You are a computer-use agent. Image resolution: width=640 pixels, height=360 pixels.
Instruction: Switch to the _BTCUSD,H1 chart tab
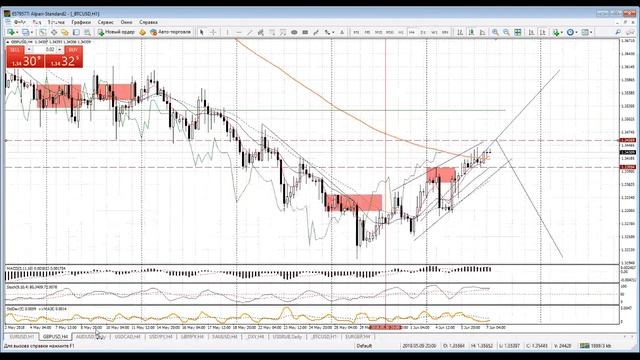(324, 337)
